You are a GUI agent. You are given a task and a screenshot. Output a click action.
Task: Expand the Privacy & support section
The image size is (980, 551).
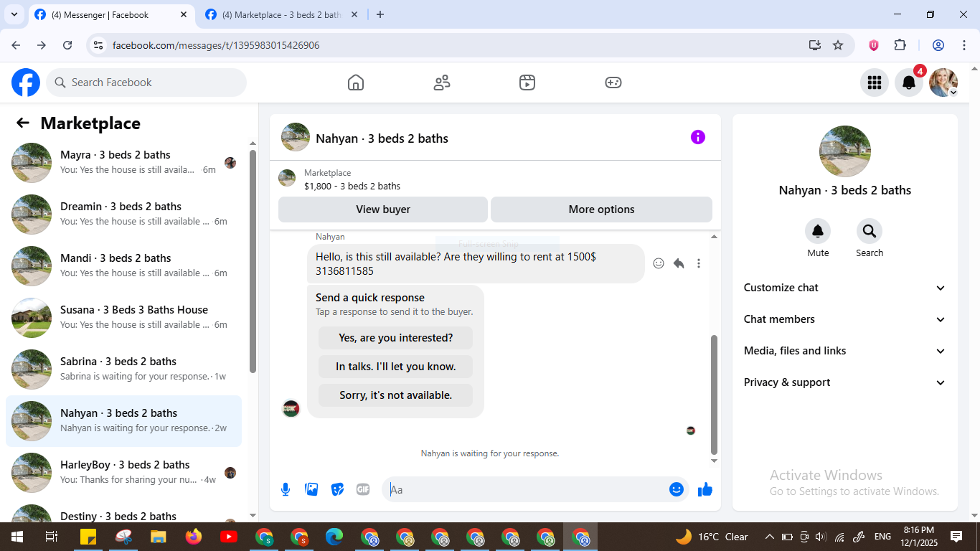point(845,382)
